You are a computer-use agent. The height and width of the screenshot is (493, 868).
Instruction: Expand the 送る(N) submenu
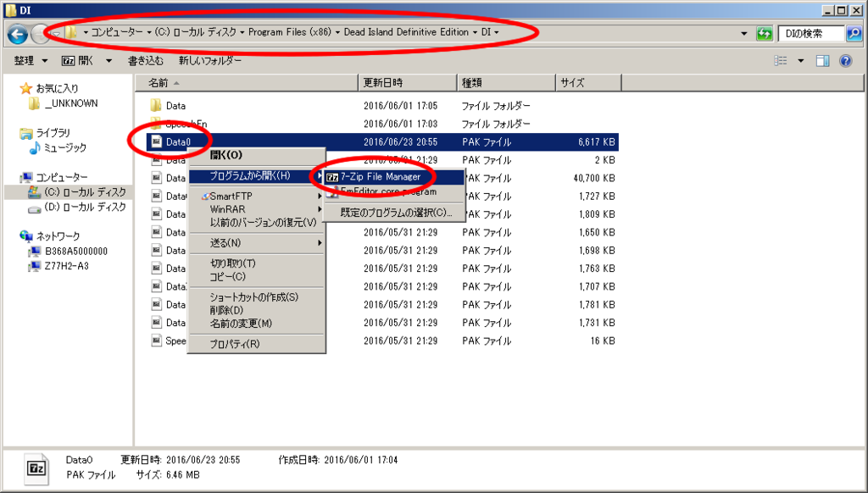(256, 243)
